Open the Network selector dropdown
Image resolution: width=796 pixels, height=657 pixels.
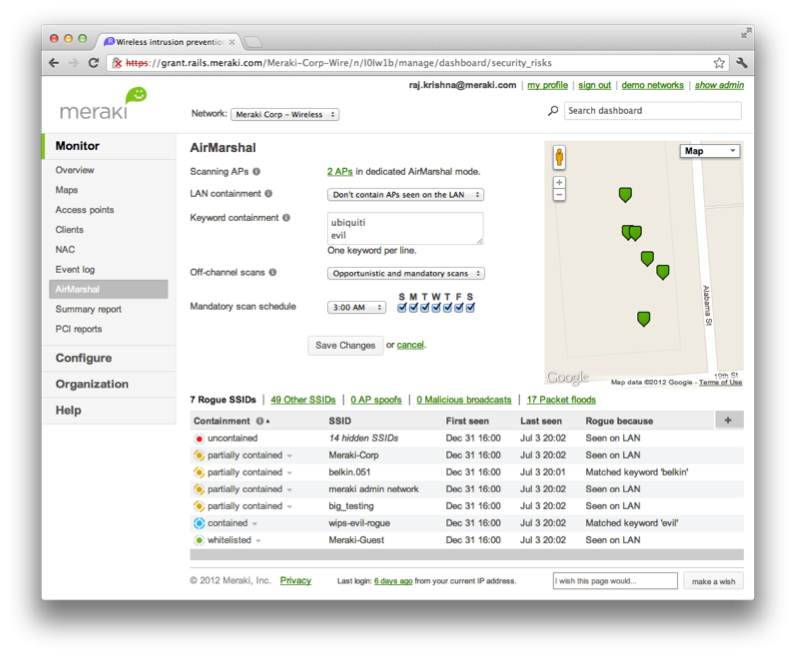[x=285, y=115]
